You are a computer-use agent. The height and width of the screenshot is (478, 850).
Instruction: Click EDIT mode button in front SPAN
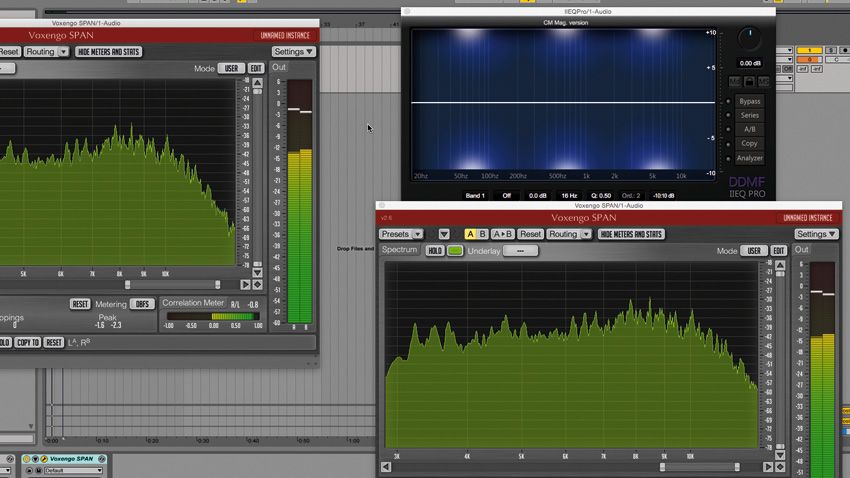(779, 251)
